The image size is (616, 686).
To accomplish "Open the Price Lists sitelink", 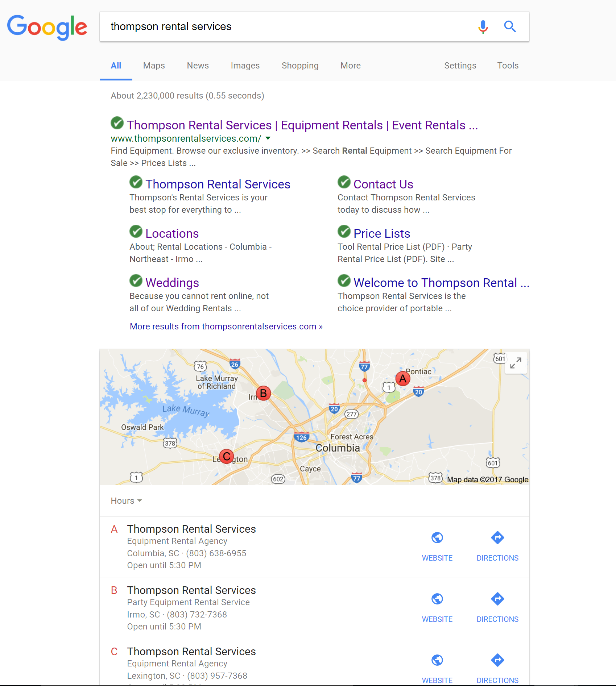I will 382,233.
